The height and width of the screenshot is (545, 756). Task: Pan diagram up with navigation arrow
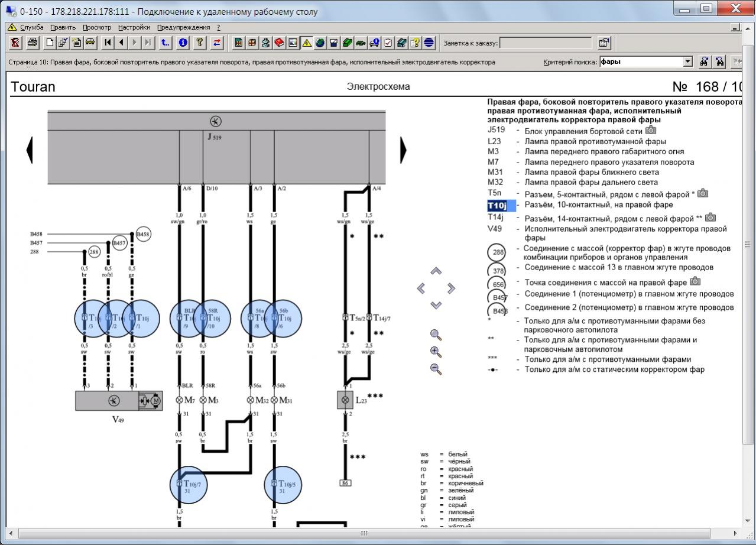[436, 271]
